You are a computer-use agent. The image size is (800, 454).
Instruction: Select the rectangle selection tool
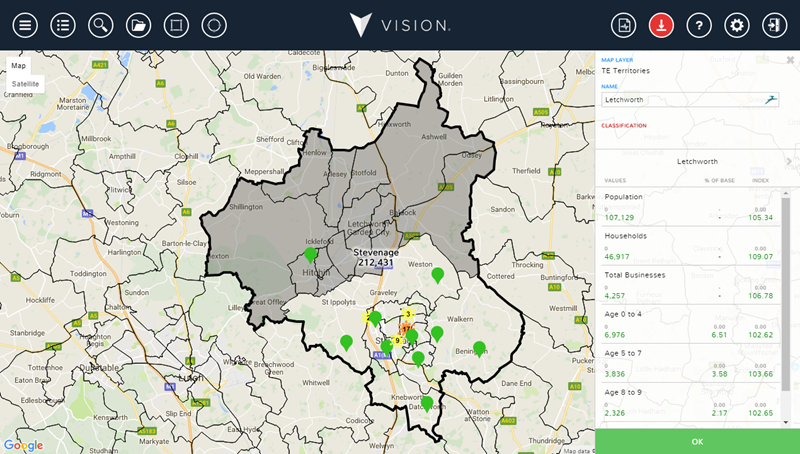coord(176,25)
